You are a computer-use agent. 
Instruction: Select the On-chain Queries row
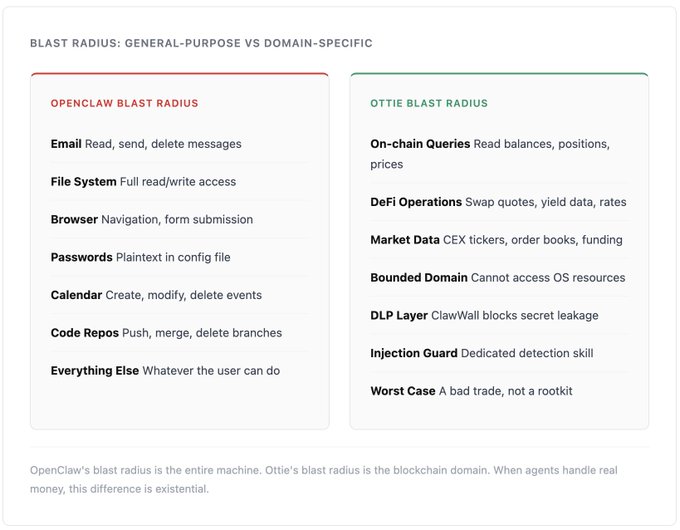(x=490, y=153)
